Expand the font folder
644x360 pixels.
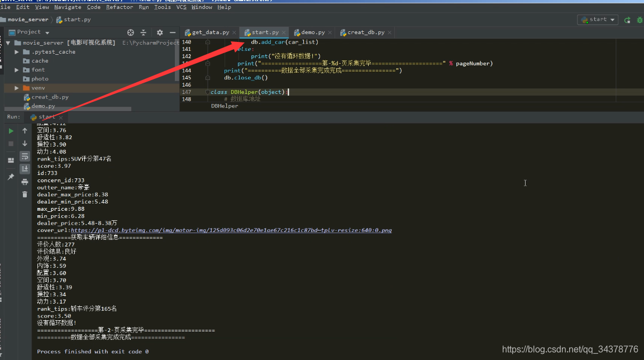[x=16, y=70]
